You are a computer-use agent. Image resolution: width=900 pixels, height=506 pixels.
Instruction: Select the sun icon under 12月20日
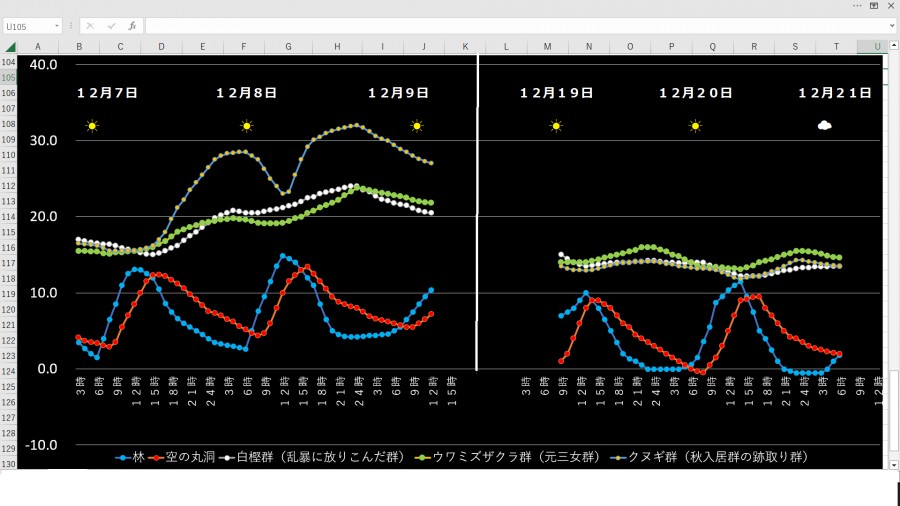[x=695, y=126]
